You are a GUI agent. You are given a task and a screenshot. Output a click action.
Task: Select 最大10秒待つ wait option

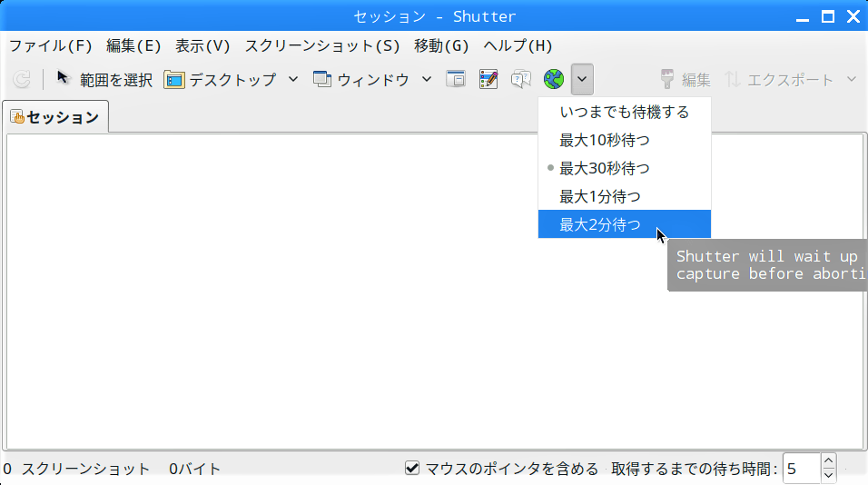(604, 140)
